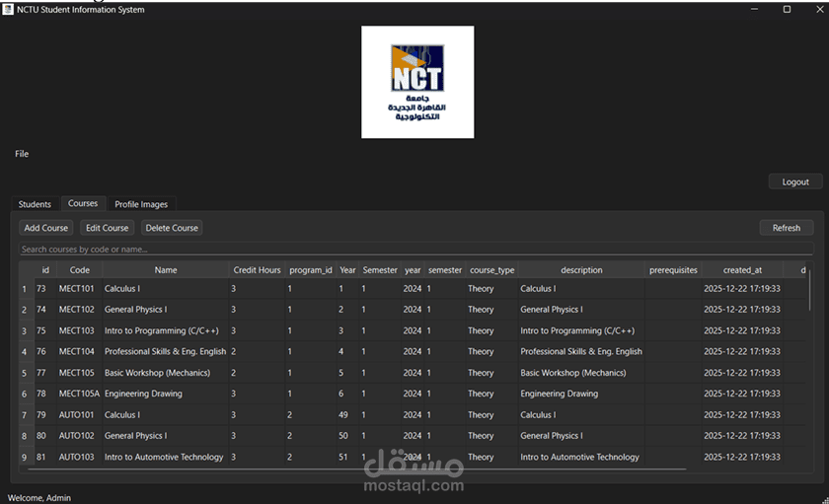Select row header number 9
829x504 pixels.
[25, 457]
